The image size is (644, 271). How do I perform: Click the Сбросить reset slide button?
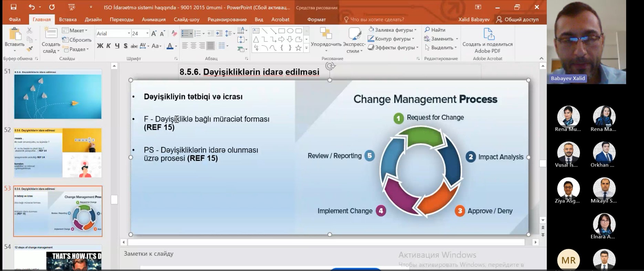tap(77, 40)
